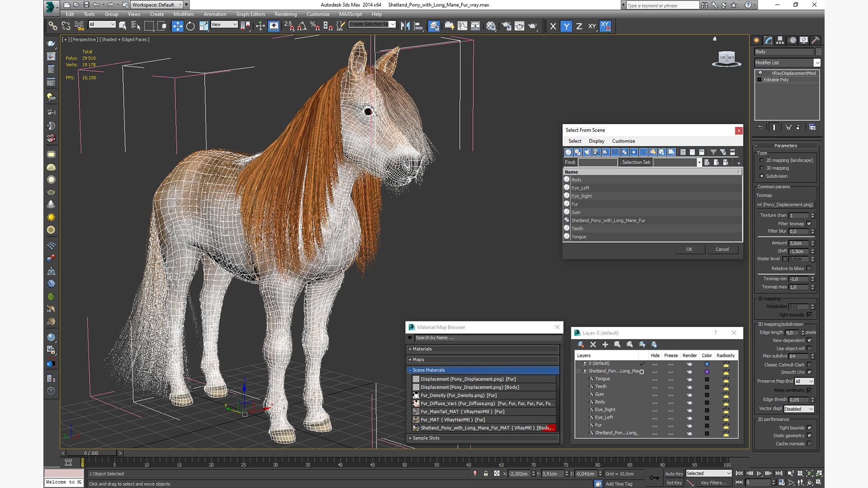
Task: Toggle the Angle Snap tool
Action: pos(302,26)
